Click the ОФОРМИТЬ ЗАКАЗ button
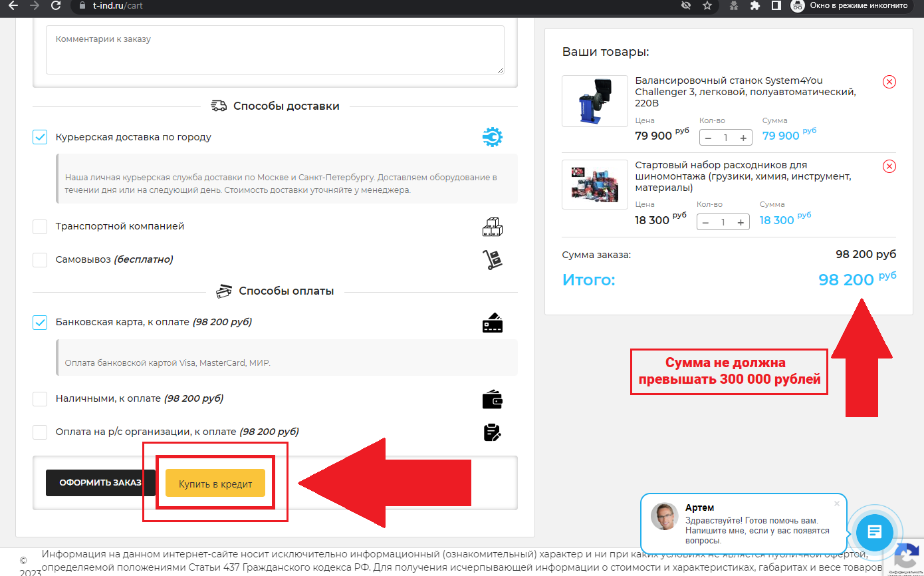 [100, 483]
